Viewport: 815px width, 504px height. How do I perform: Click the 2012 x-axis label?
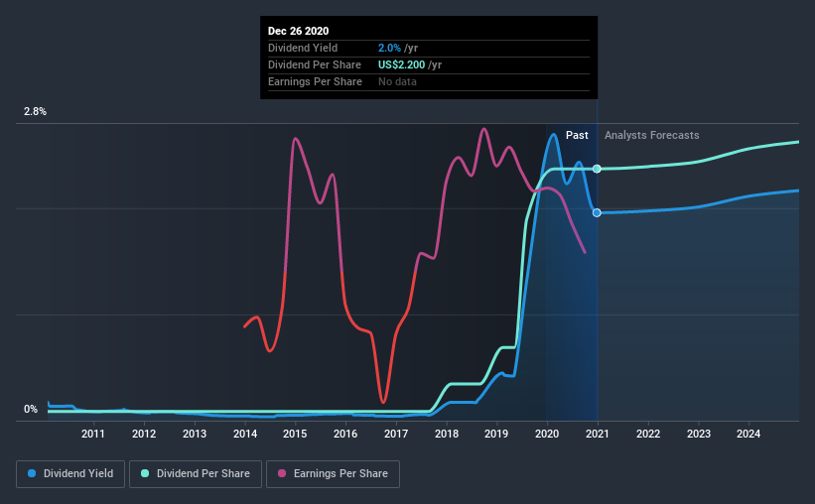pyautogui.click(x=144, y=434)
